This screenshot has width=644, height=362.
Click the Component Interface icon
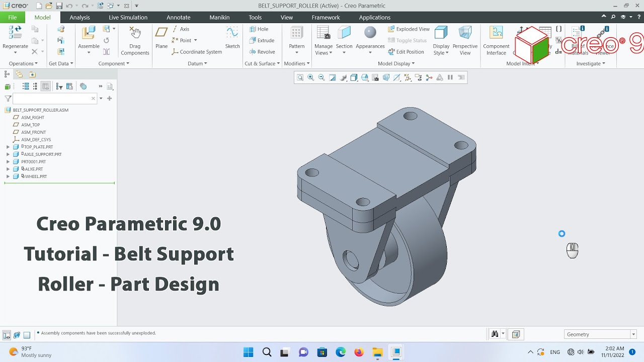pyautogui.click(x=496, y=33)
